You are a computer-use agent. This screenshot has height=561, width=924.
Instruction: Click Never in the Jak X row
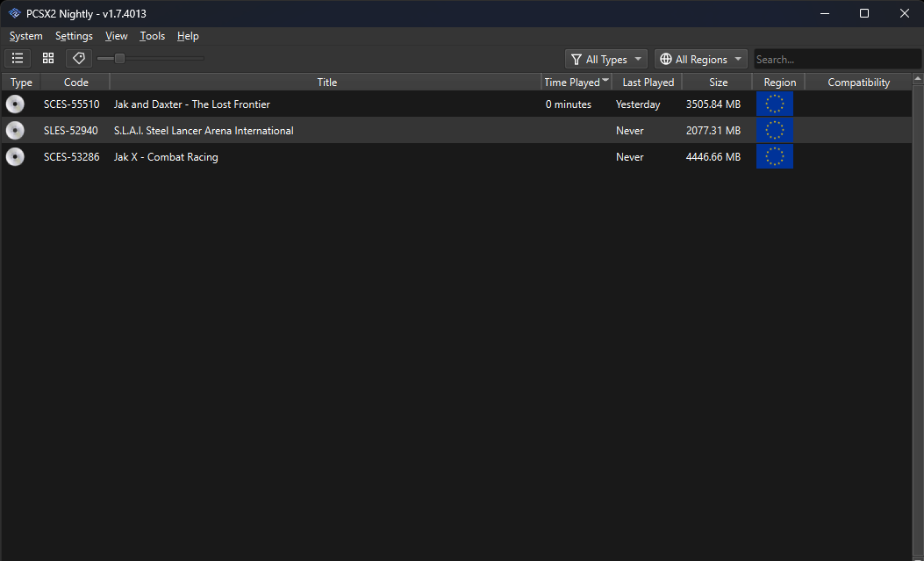630,157
